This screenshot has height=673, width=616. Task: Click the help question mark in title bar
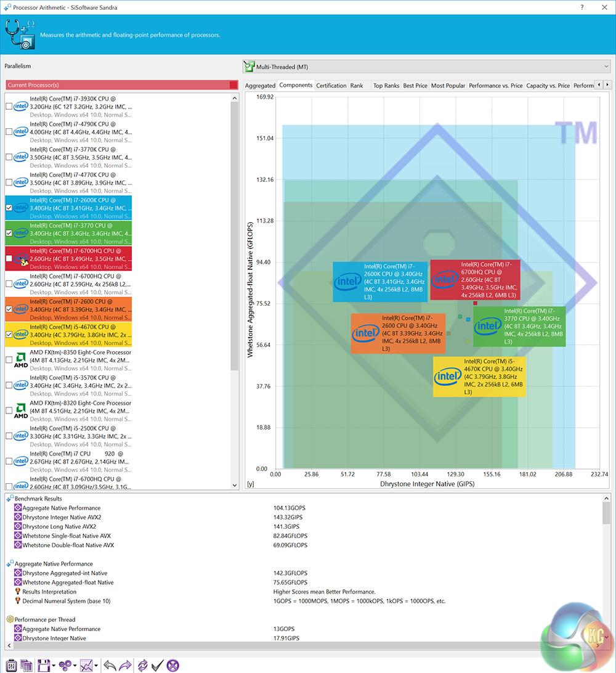click(582, 7)
